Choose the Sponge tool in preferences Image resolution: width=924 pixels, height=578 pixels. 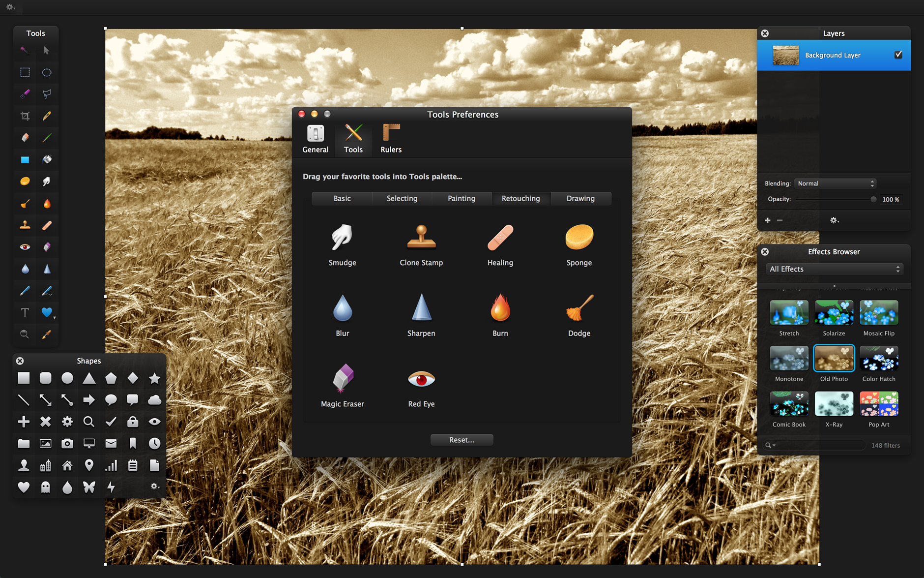coord(579,237)
